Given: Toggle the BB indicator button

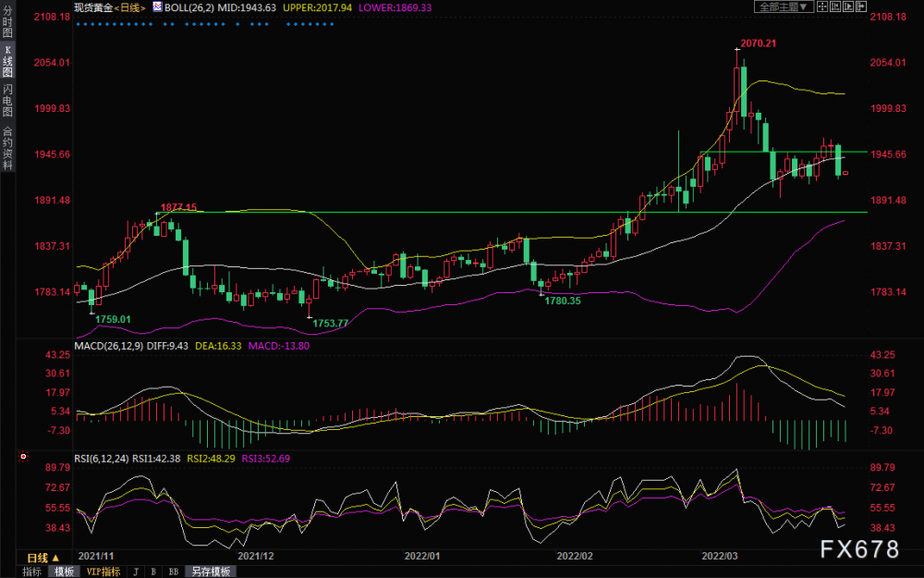Looking at the screenshot, I should tap(174, 572).
